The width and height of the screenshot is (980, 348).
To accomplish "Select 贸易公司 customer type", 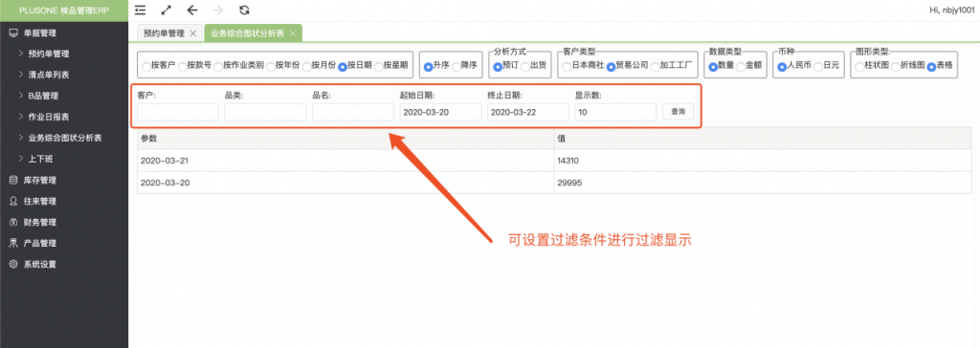I will [611, 66].
